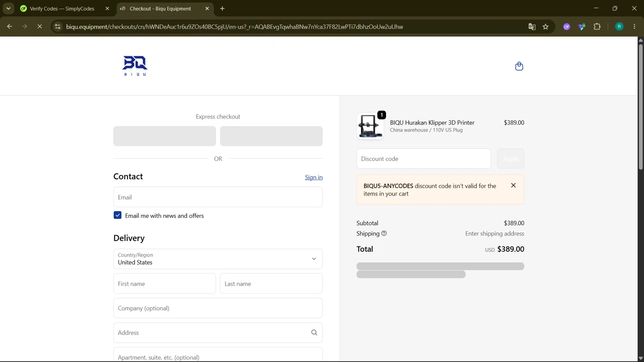Click the purple round extension icon

click(567, 27)
